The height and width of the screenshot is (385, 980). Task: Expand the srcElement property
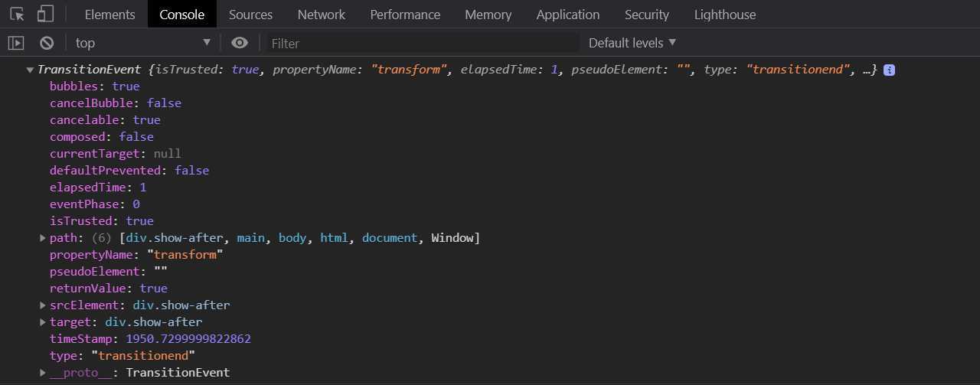[43, 305]
